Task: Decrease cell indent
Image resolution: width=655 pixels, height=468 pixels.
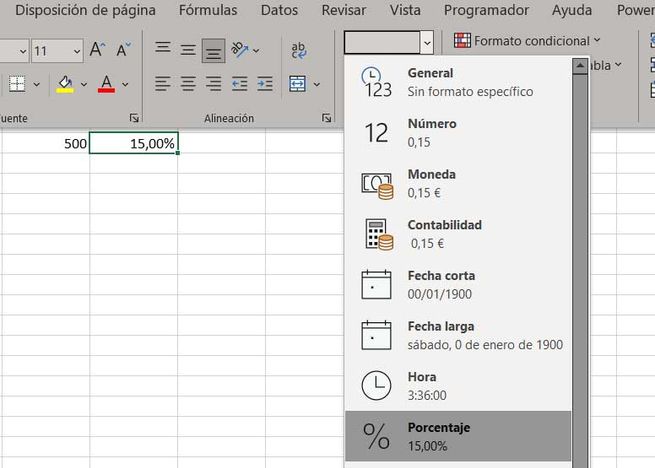Action: [239, 84]
